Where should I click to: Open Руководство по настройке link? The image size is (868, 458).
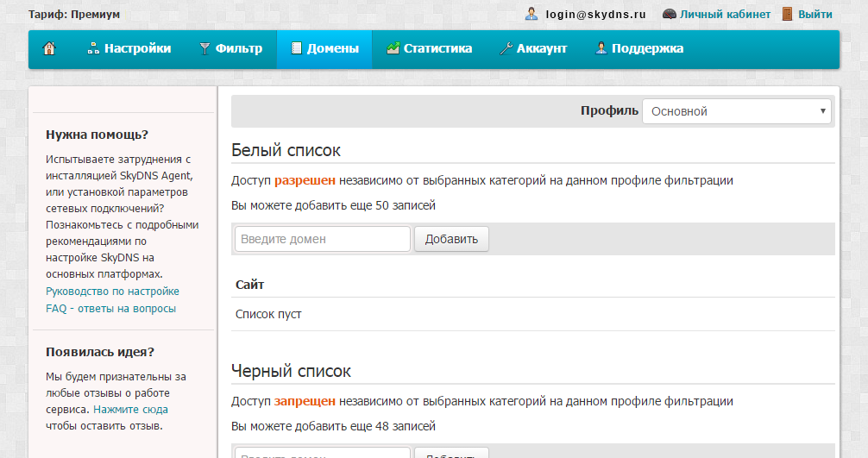[112, 292]
